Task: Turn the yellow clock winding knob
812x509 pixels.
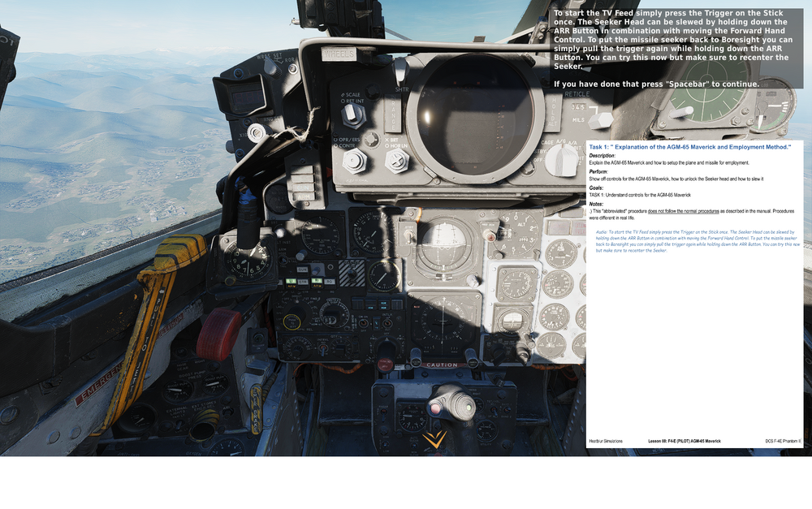Action: (230, 279)
